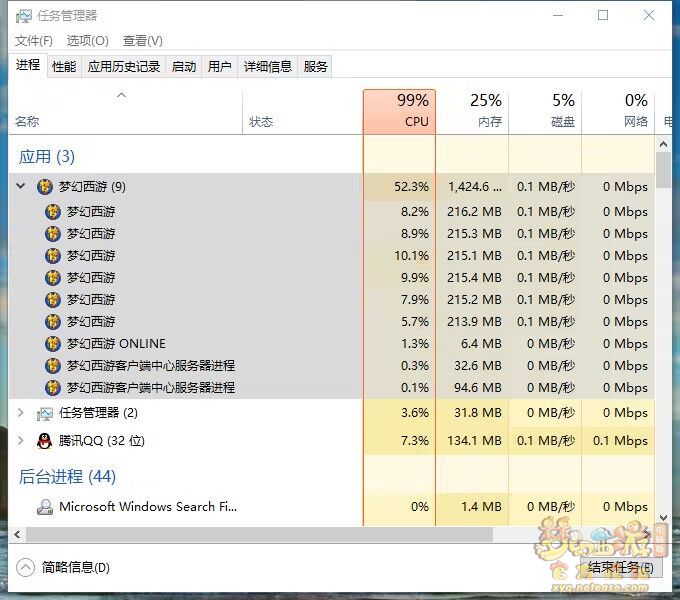The image size is (680, 600).
Task: Click the 腾讯QQ penguin icon
Action: coord(45,441)
